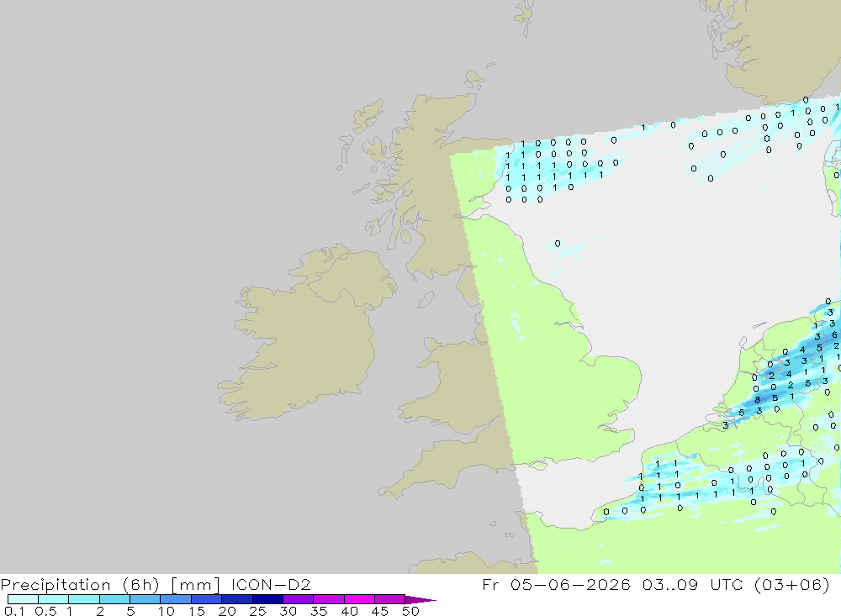Click the '50' legend scale label
The height and width of the screenshot is (616, 841).
[411, 611]
